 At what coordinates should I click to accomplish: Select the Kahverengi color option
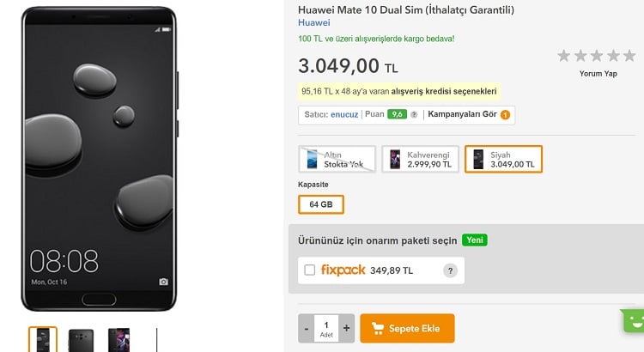click(x=420, y=159)
